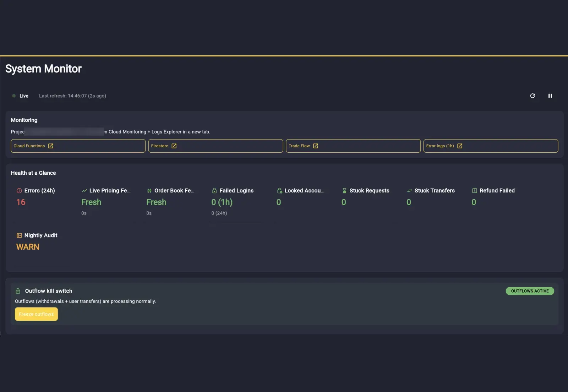Viewport: 568px width, 392px height.
Task: Open Firestore monitoring link
Action: tap(215, 146)
